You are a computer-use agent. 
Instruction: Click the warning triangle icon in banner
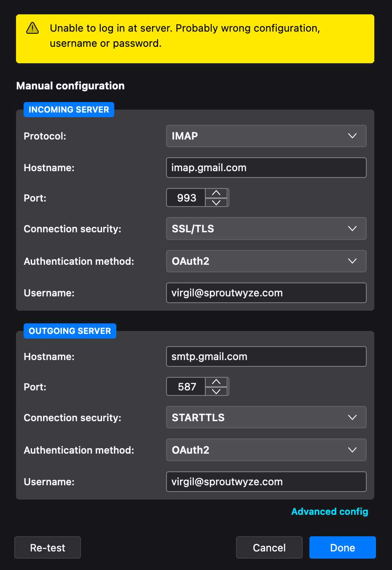pyautogui.click(x=32, y=28)
